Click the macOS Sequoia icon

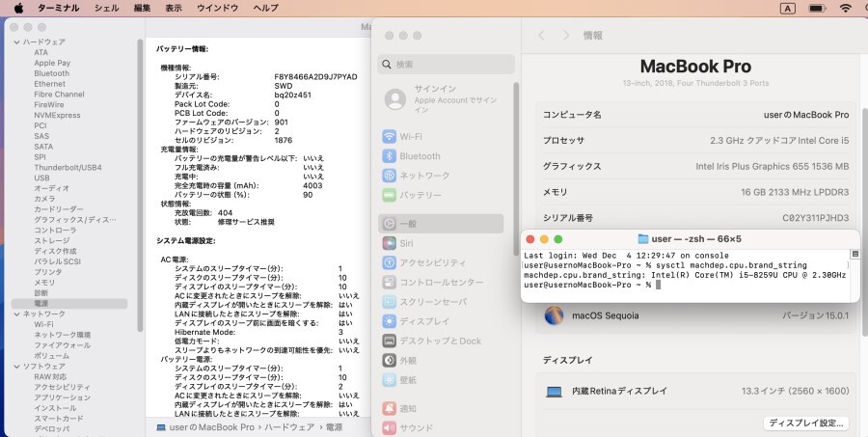click(554, 315)
